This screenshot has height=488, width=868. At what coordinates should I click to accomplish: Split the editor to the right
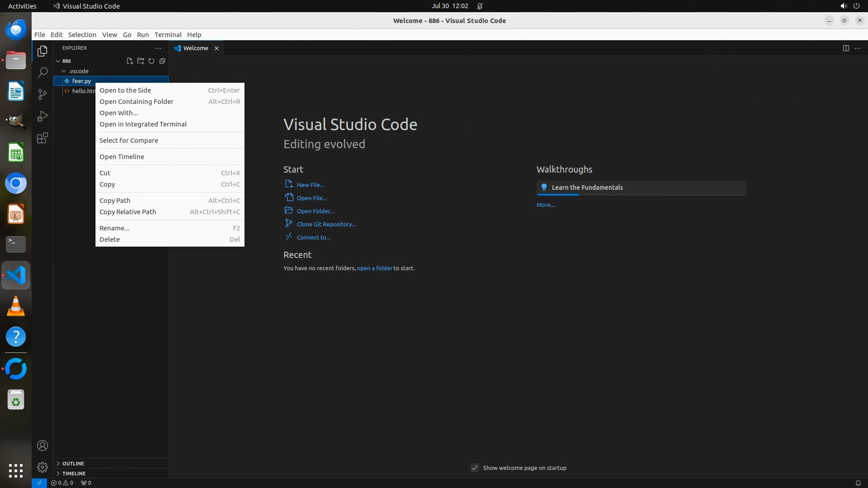coord(846,48)
